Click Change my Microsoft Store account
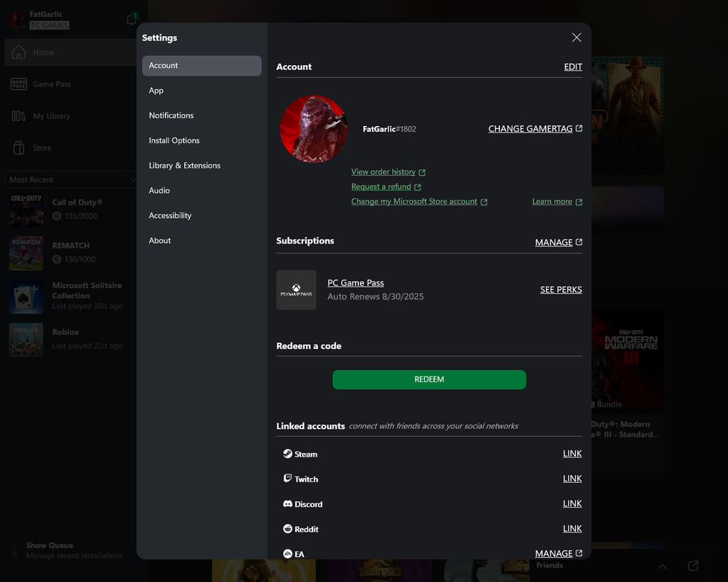Screen dimensions: 728x582 pos(419,201)
